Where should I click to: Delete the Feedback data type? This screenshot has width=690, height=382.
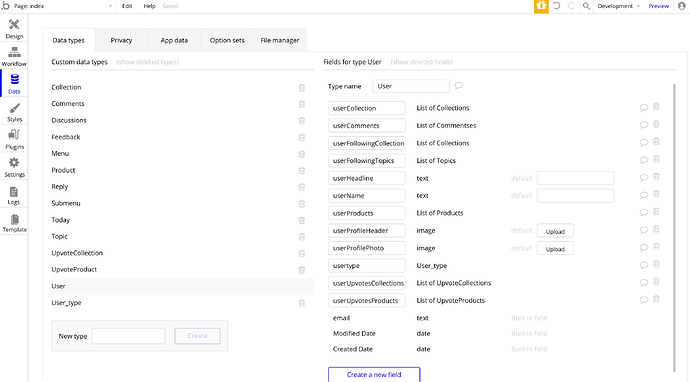pyautogui.click(x=302, y=137)
